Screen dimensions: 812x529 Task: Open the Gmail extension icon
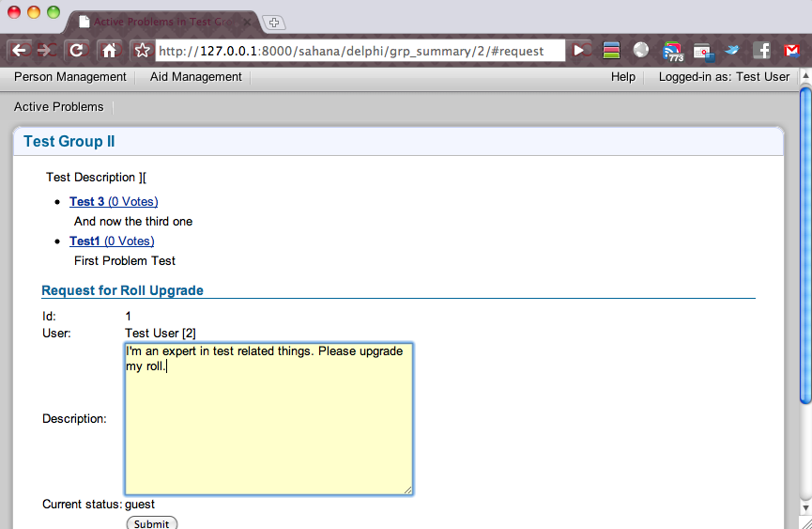point(792,51)
